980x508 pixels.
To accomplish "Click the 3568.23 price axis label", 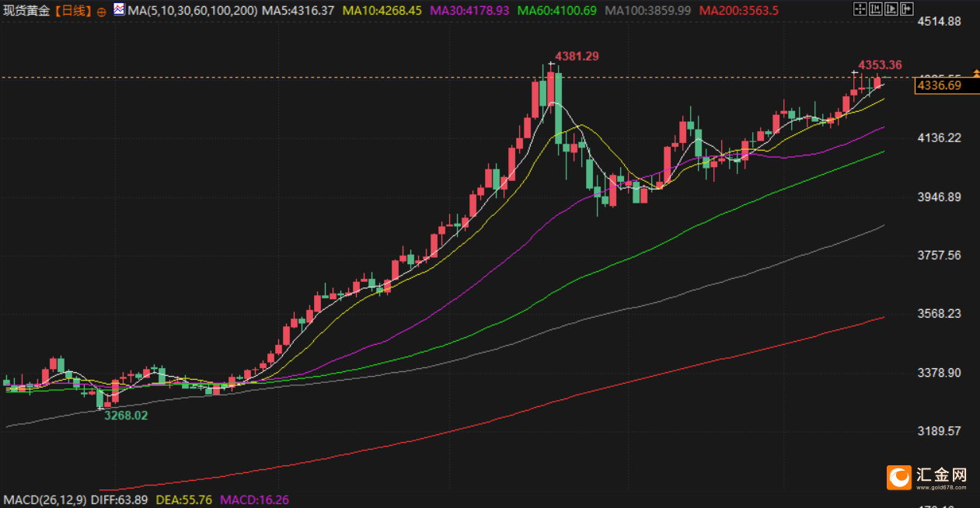I will point(940,314).
